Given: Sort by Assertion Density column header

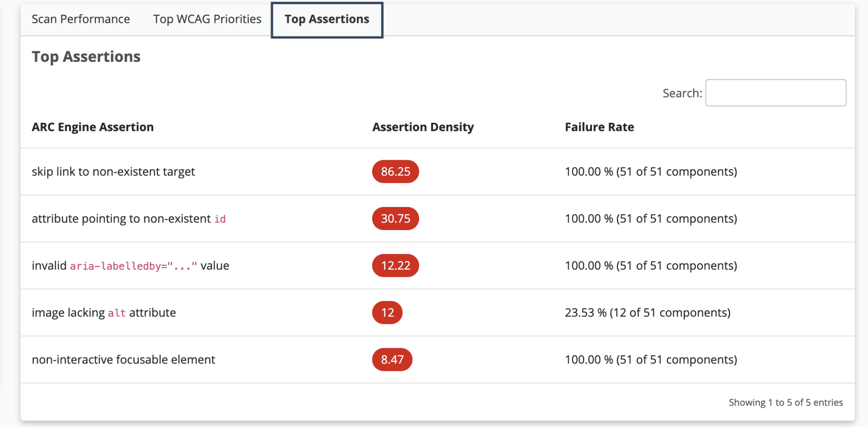Looking at the screenshot, I should click(x=423, y=127).
